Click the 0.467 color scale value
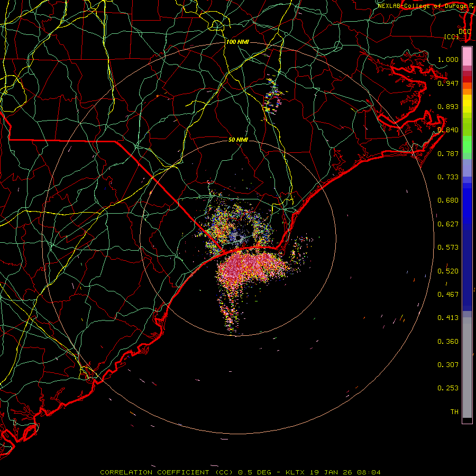Screen dimensions: 476x476 click(x=448, y=295)
